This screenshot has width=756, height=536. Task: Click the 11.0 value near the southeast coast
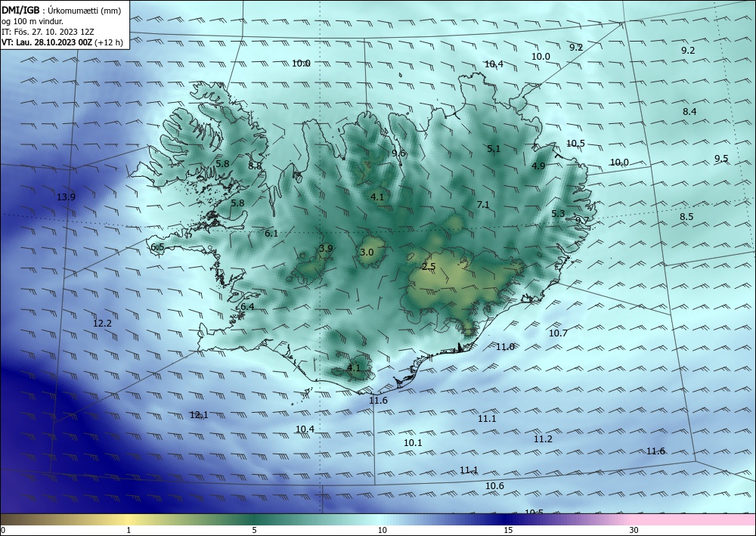(505, 346)
